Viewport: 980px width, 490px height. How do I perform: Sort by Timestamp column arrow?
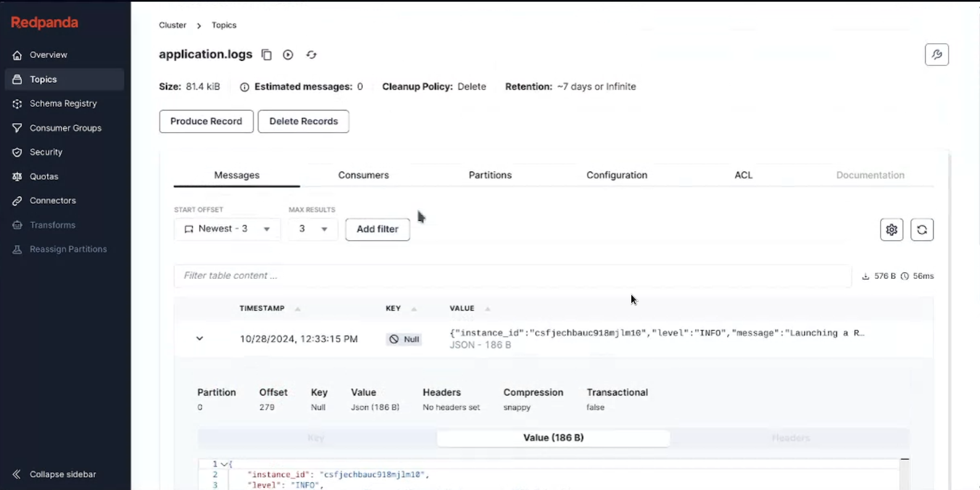pos(297,309)
